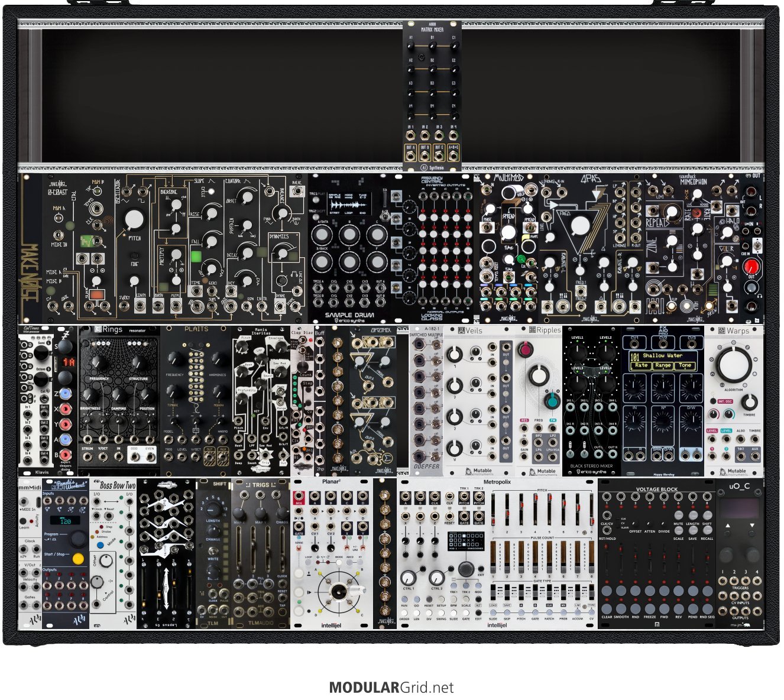Click the teal FM knob on Ripples
Image resolution: width=784 pixels, height=700 pixels.
click(x=552, y=401)
